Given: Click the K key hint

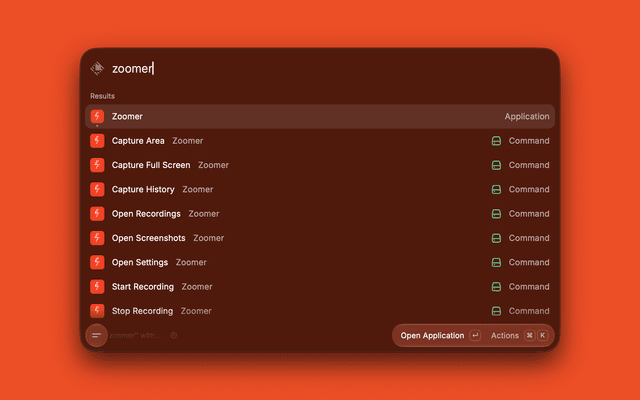Looking at the screenshot, I should coord(542,336).
